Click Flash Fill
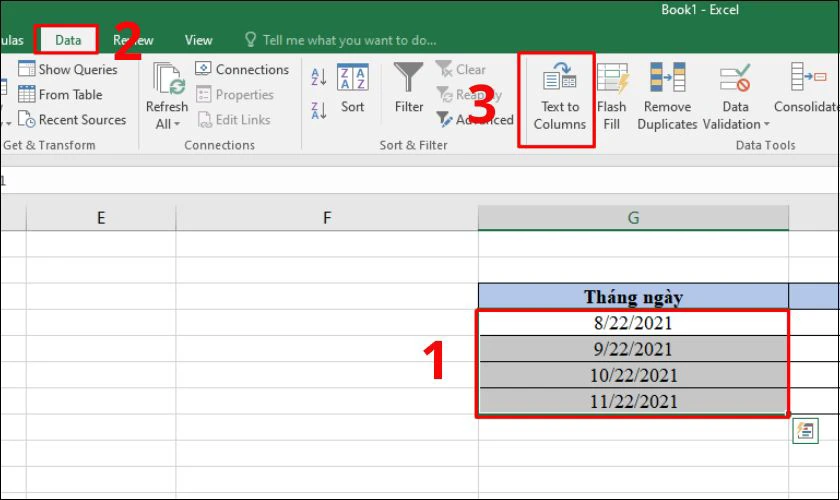Screen dimensions: 840x500 (612, 96)
